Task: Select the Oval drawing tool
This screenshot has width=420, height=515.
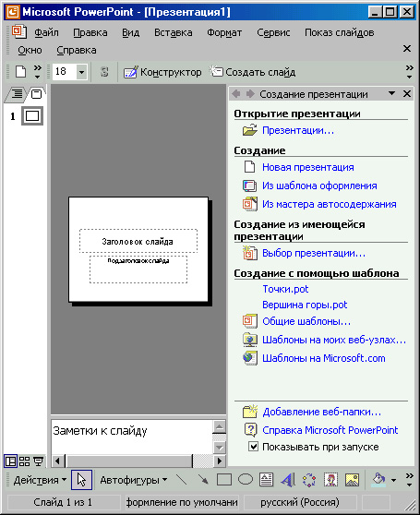Action: coord(246,480)
